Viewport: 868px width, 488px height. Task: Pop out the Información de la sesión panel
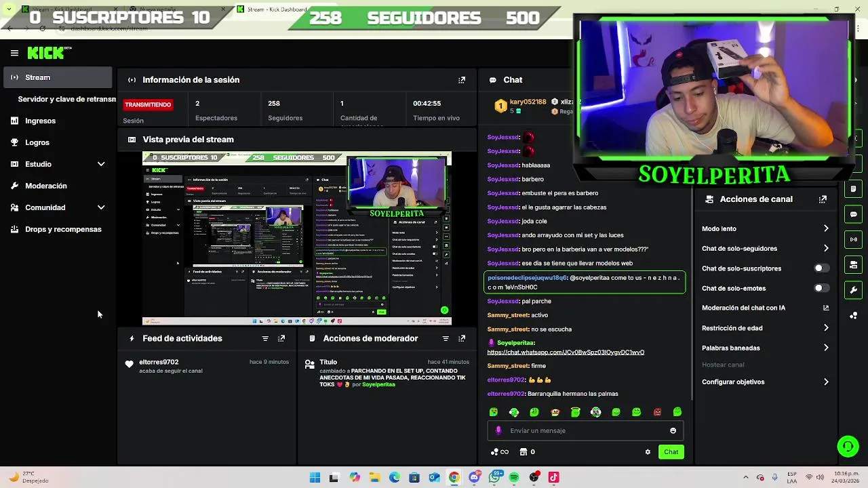coord(462,80)
